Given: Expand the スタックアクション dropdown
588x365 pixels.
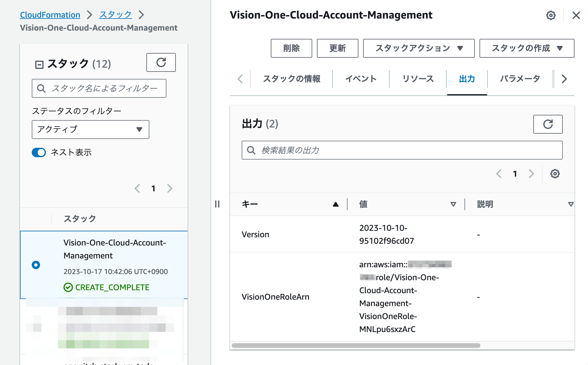Looking at the screenshot, I should (x=418, y=48).
